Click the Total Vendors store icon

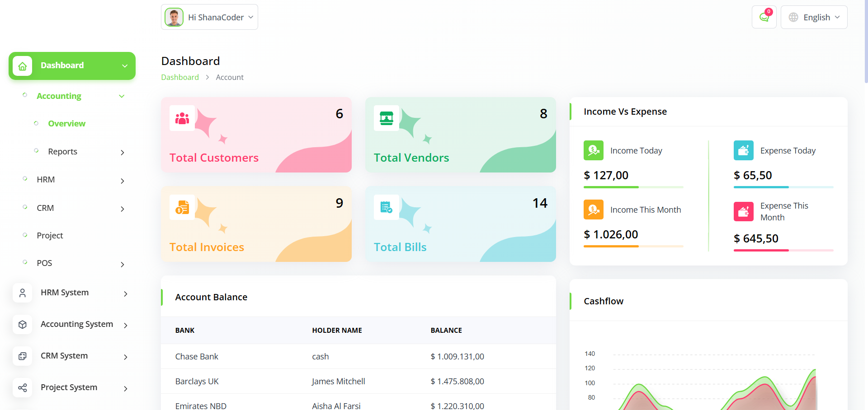pyautogui.click(x=387, y=118)
